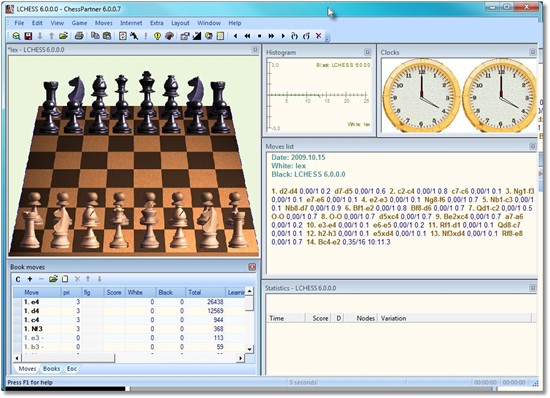Click the Variation column header in Statistics
The image size is (550, 398).
coord(455,318)
